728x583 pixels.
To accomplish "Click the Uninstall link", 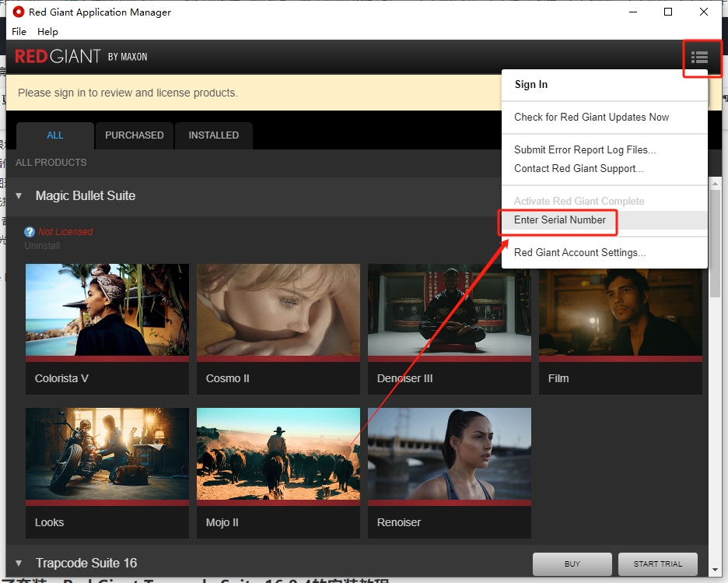I will click(x=42, y=246).
